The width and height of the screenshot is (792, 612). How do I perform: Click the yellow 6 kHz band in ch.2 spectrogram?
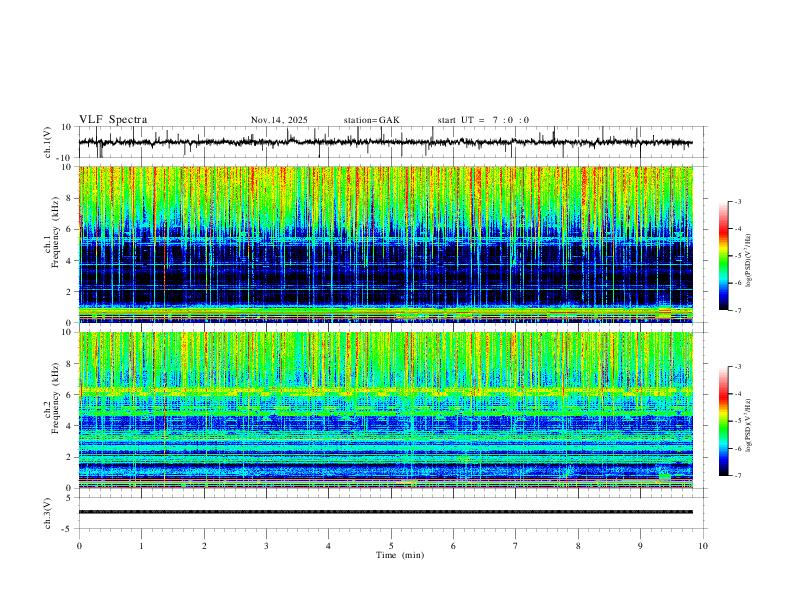[385, 391]
